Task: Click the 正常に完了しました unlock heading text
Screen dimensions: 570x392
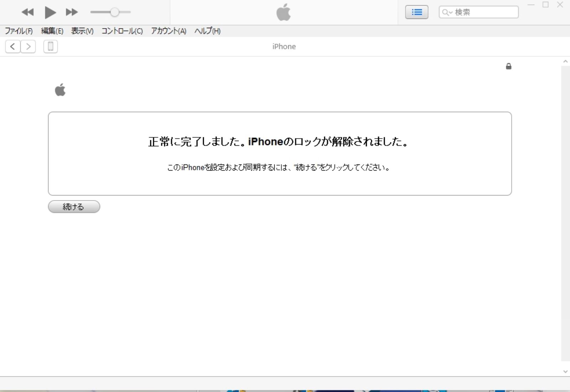Action: (278, 142)
